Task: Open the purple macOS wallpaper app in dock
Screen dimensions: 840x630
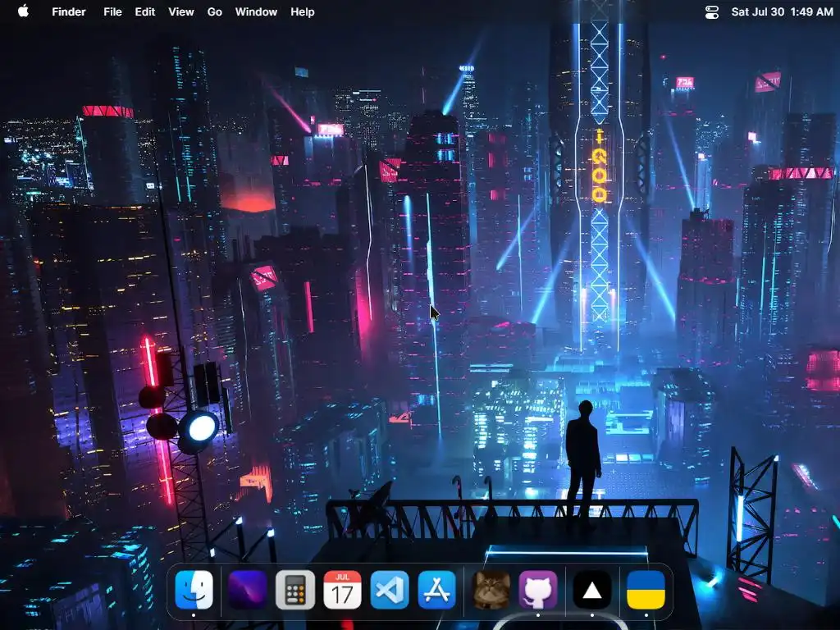Action: (248, 590)
